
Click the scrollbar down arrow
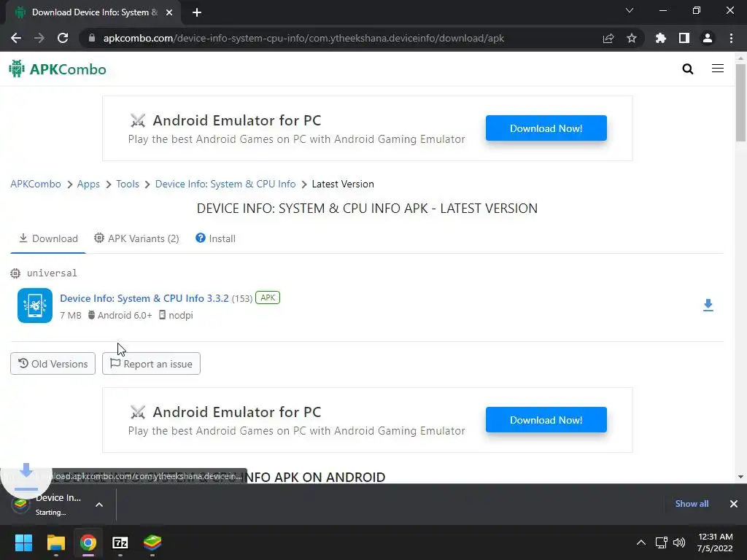point(740,477)
